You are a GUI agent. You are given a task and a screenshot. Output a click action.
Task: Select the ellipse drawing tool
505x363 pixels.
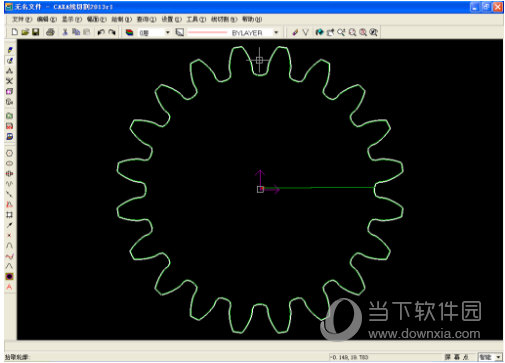(9, 163)
